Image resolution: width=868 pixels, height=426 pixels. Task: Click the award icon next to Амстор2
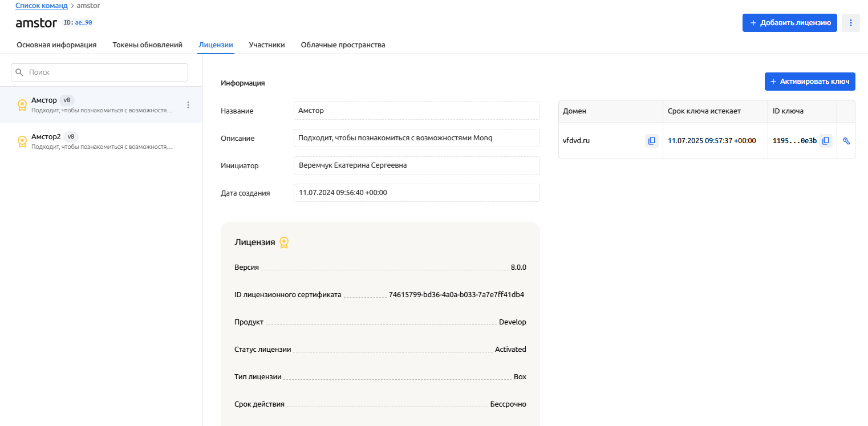click(x=22, y=141)
